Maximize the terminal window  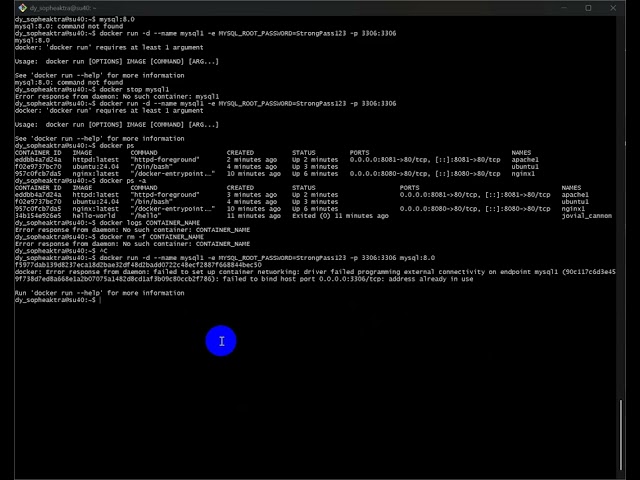click(x=588, y=8)
